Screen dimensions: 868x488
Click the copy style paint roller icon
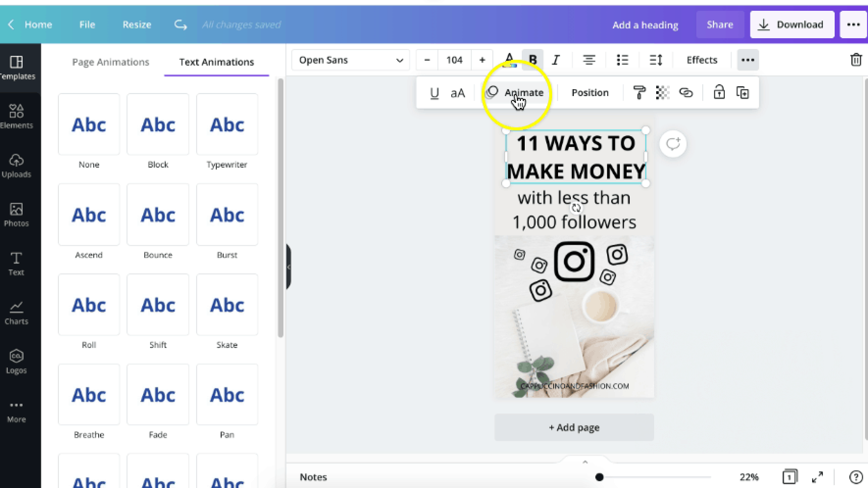[x=639, y=93]
